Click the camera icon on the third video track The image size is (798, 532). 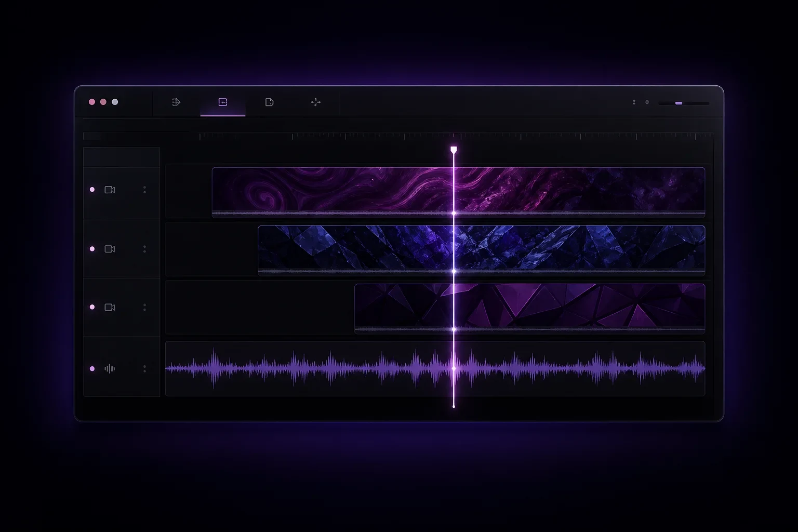click(x=110, y=307)
